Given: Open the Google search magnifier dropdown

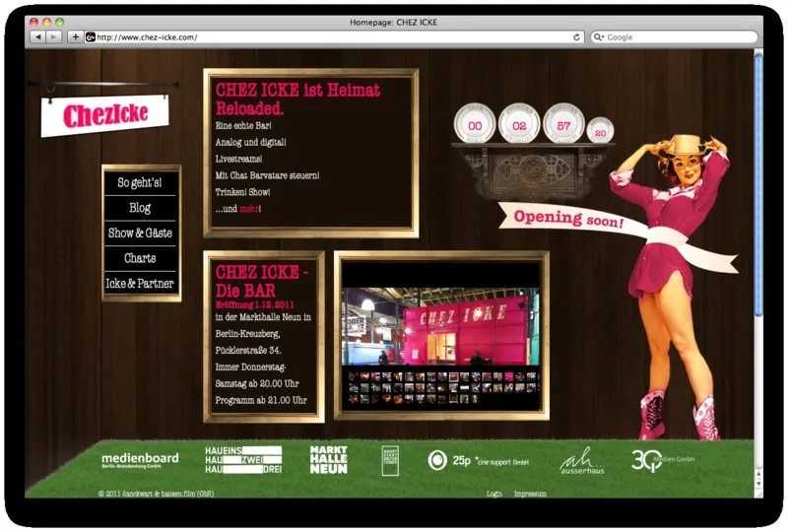Looking at the screenshot, I should 598,37.
